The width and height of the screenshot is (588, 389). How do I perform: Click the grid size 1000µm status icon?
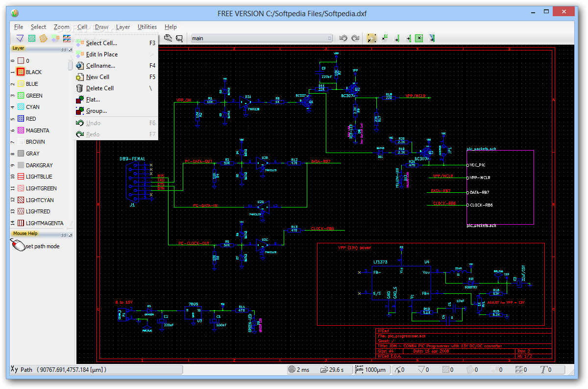click(x=359, y=369)
